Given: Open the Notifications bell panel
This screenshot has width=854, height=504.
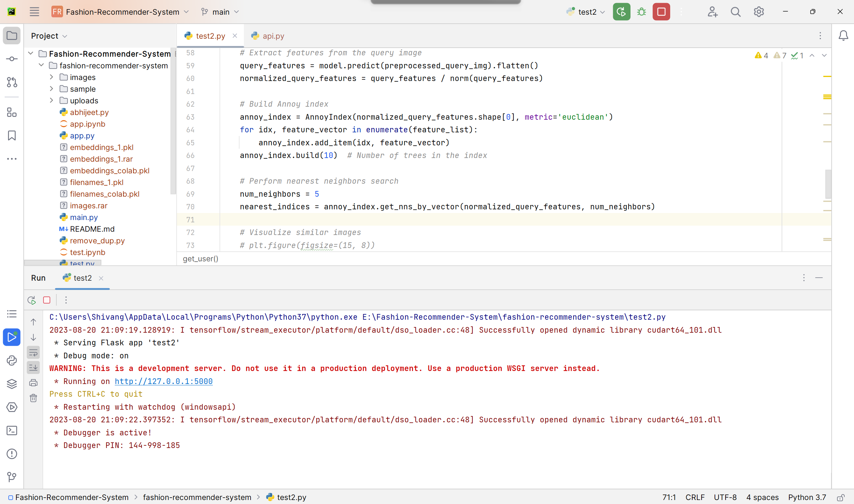Looking at the screenshot, I should tap(843, 36).
